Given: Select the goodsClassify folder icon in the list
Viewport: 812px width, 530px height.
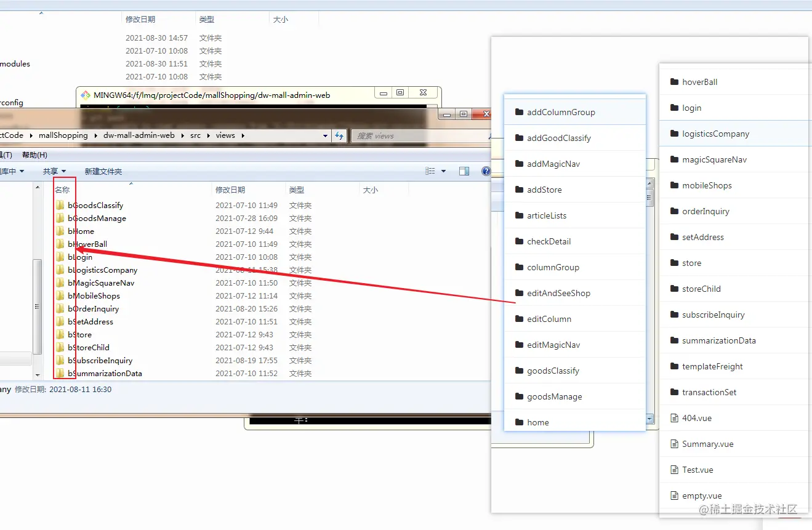Looking at the screenshot, I should 518,371.
